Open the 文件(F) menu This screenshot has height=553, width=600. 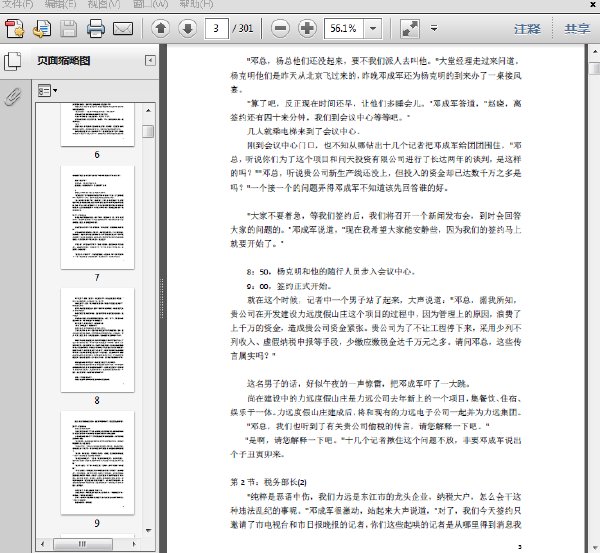click(x=18, y=4)
